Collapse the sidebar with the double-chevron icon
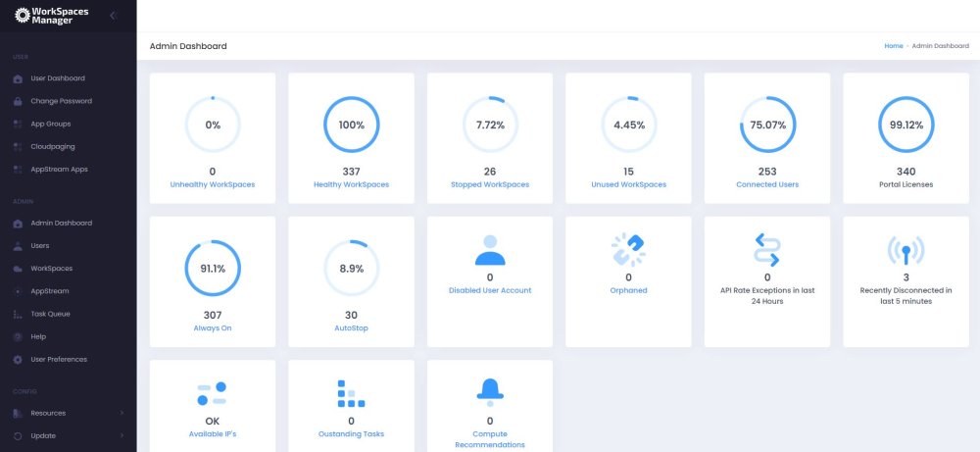 tap(113, 16)
